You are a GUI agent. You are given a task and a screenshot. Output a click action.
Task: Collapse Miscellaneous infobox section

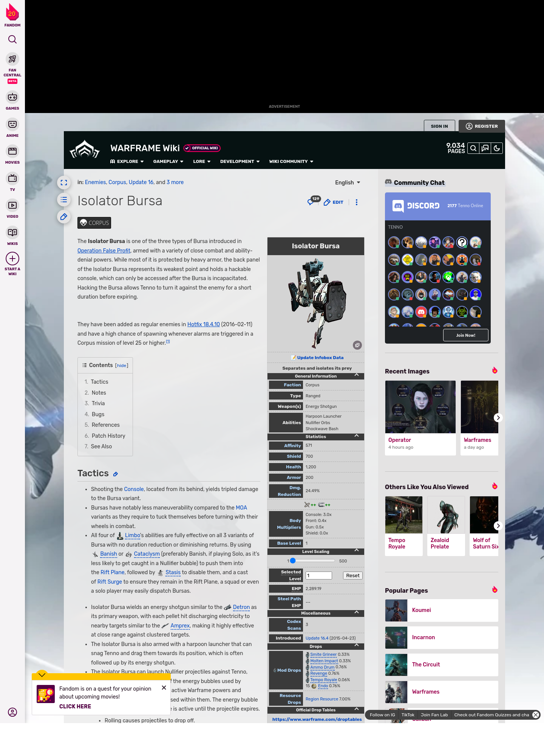click(x=316, y=613)
